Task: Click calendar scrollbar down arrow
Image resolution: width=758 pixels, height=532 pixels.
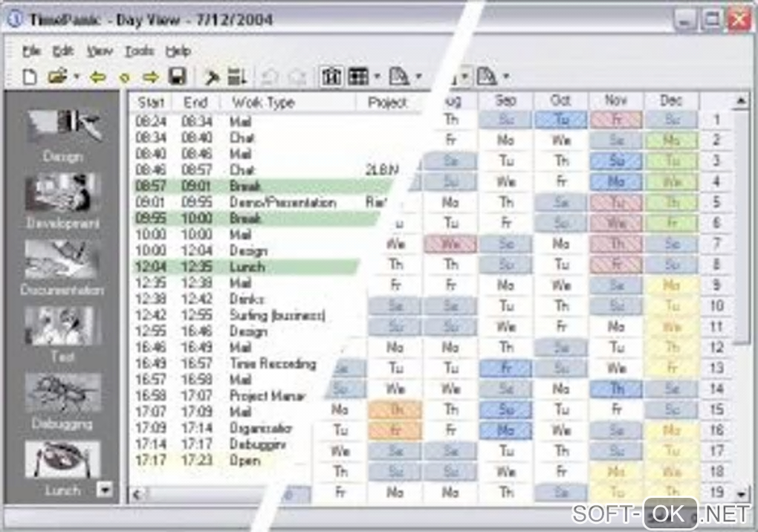Action: tap(741, 494)
